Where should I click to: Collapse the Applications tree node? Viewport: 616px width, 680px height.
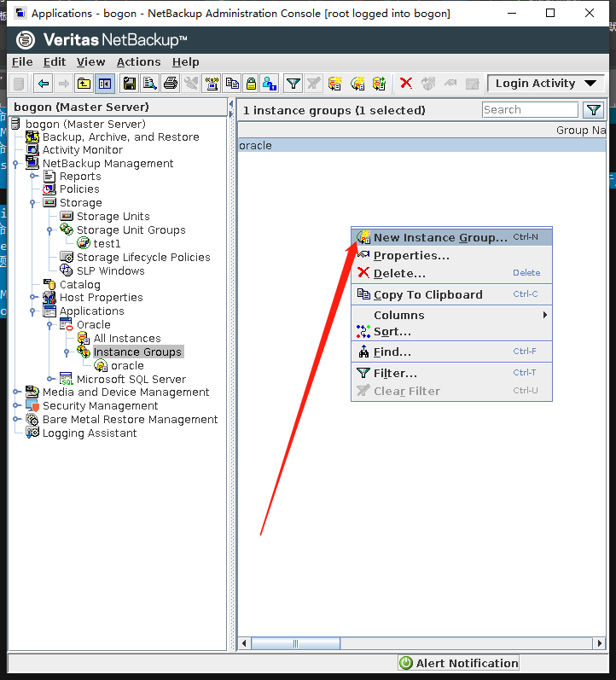[32, 311]
